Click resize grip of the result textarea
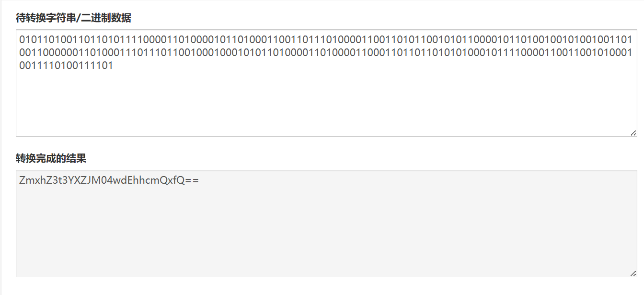The image size is (644, 295). [633, 273]
